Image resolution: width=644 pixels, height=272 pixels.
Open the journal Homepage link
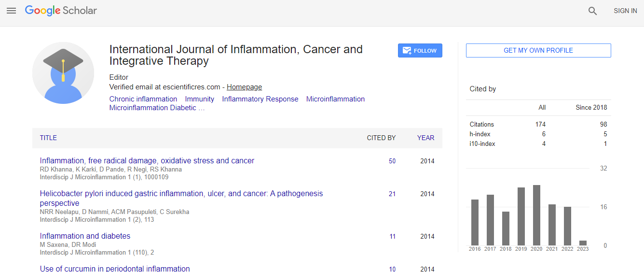coord(244,87)
